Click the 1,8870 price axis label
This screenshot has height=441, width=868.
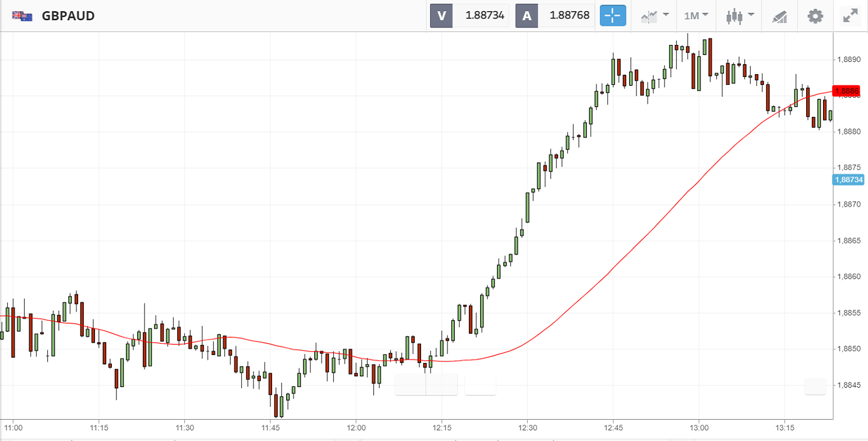(x=849, y=204)
